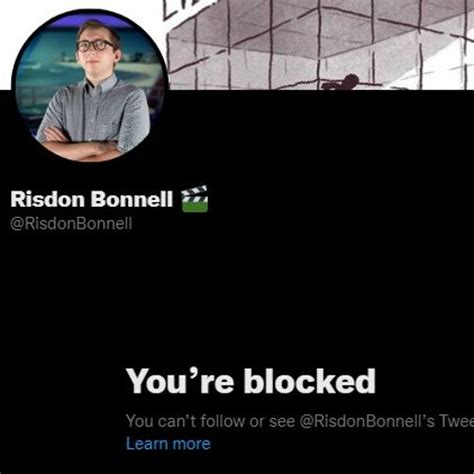Image resolution: width=474 pixels, height=474 pixels.
Task: Click the crossed arms in the avatar
Action: click(x=80, y=147)
